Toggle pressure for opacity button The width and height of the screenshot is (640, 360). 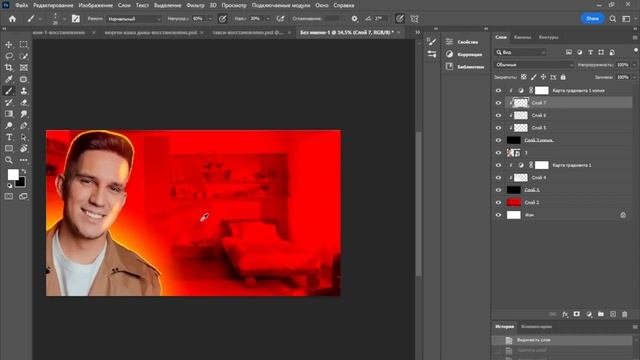pyautogui.click(x=222, y=19)
